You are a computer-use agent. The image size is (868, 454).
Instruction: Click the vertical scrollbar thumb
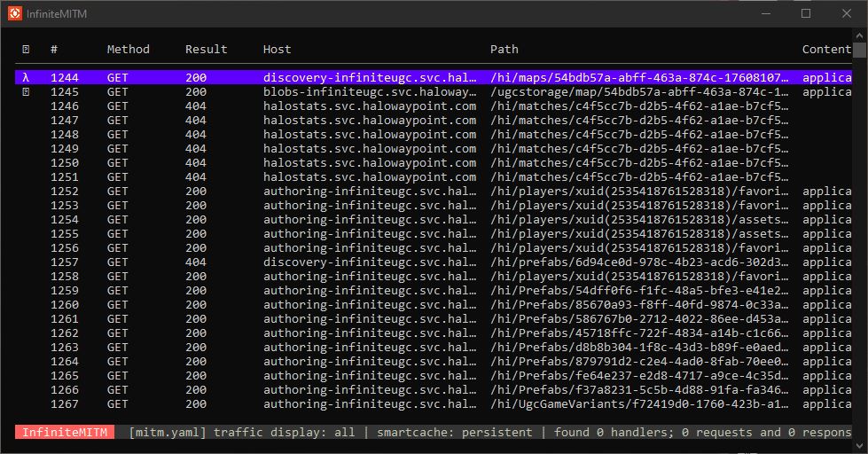tap(860, 50)
